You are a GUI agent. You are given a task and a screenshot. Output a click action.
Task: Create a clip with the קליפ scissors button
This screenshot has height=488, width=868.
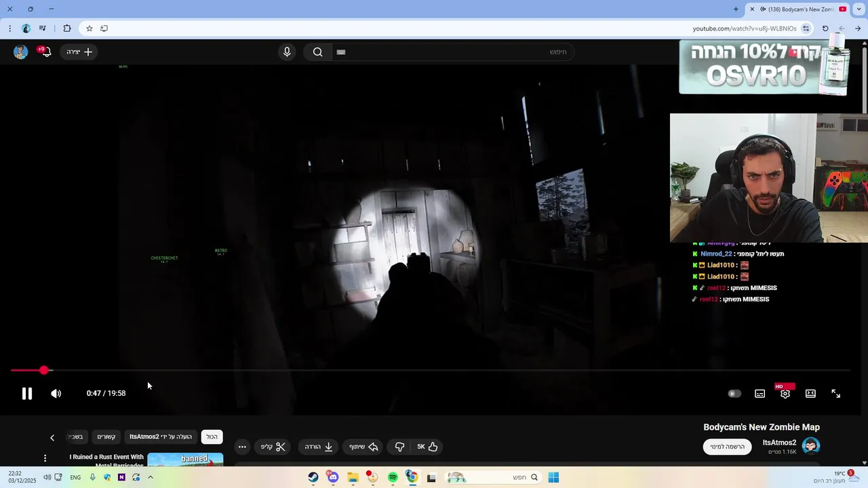coord(274,447)
